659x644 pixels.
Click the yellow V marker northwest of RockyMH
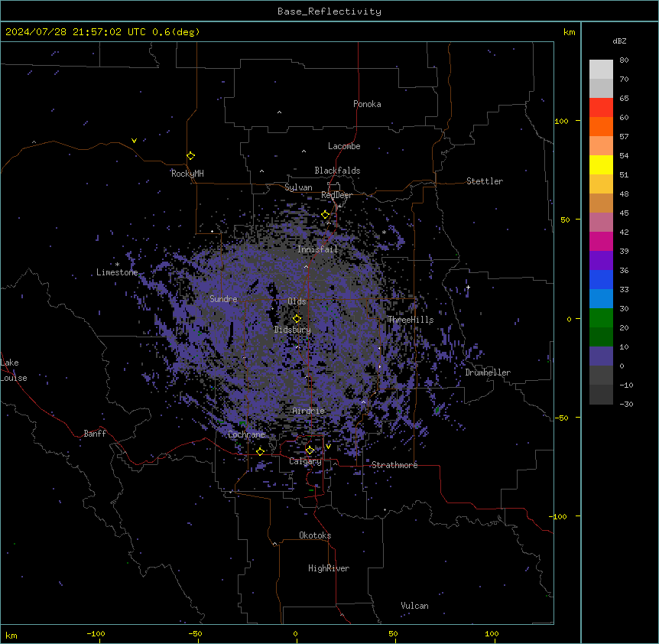[134, 141]
